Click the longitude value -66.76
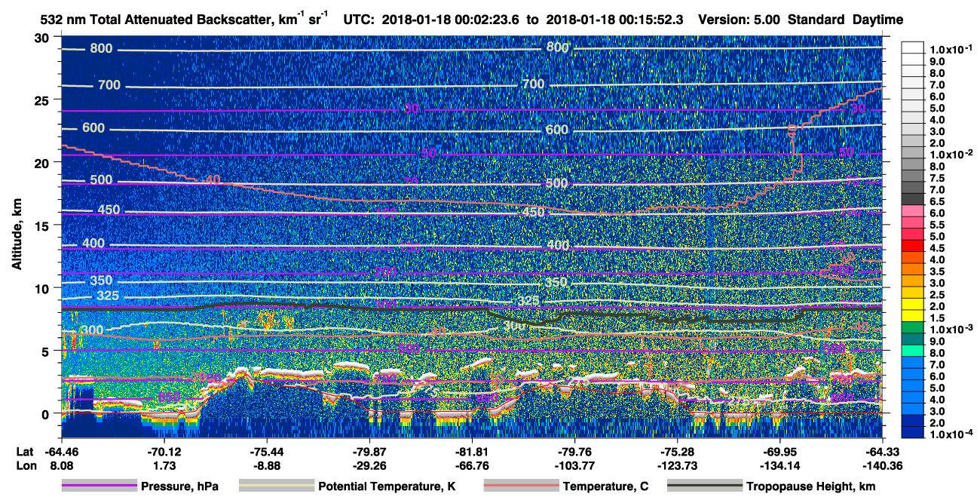The image size is (980, 503). point(472,465)
